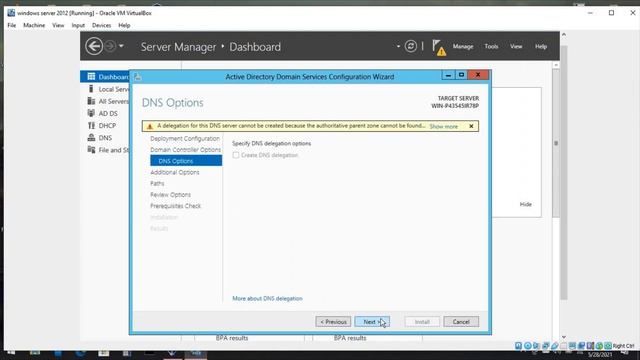Minimize the AD DS Configuration Wizard window
This screenshot has height=360, width=640.
pos(448,75)
